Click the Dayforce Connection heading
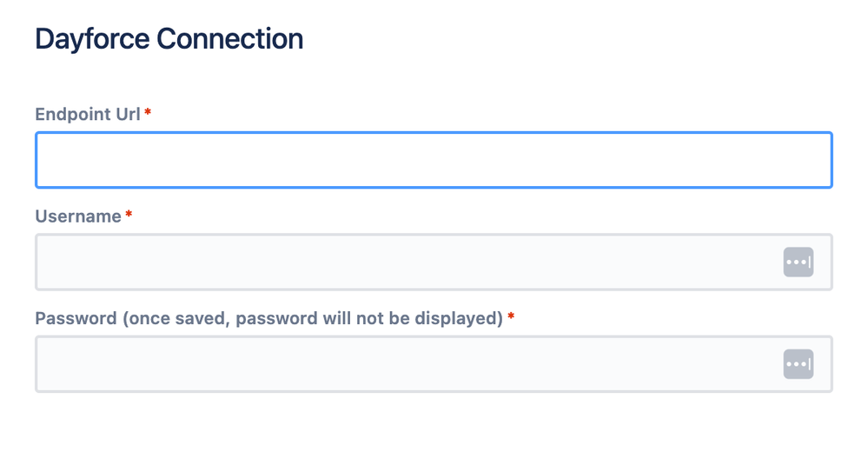 pos(169,39)
